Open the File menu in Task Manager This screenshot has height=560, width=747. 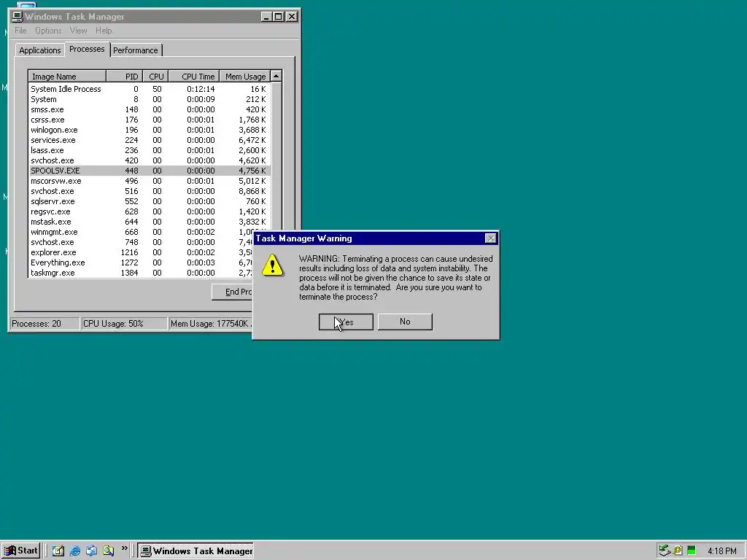(x=20, y=31)
